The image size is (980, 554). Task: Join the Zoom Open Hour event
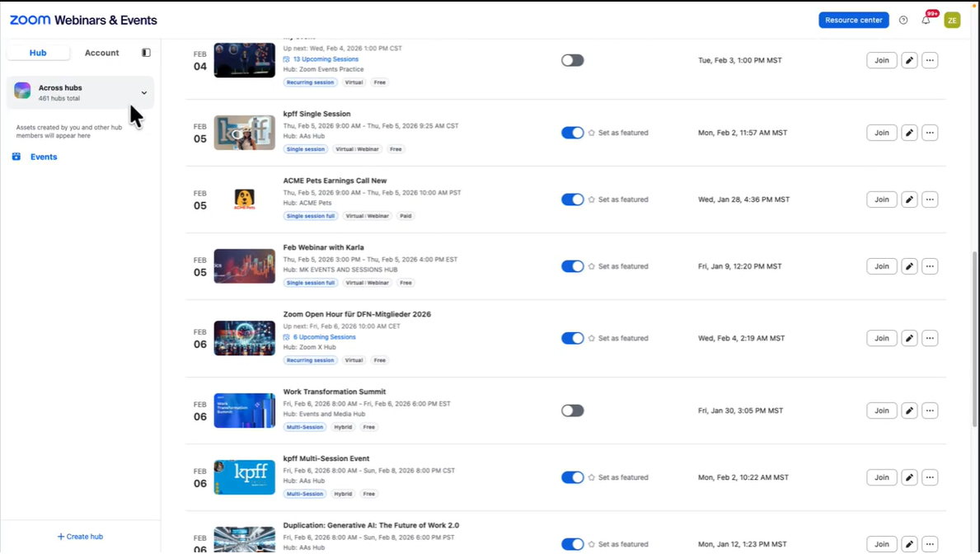882,338
